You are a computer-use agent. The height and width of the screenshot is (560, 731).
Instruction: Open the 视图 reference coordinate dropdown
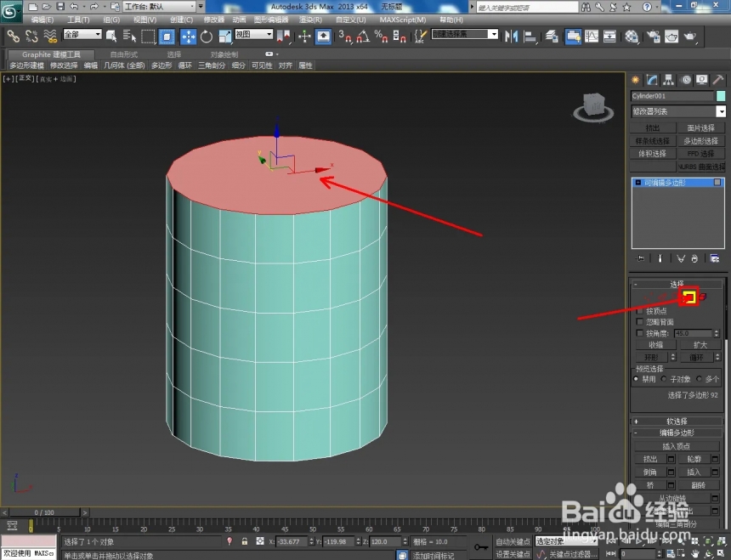pos(253,34)
